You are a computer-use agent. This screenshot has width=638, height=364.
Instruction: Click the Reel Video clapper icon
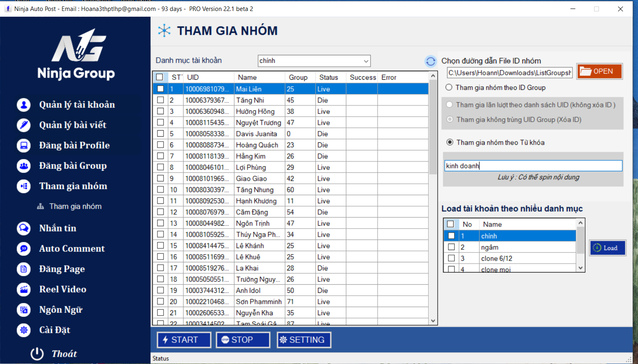24,289
